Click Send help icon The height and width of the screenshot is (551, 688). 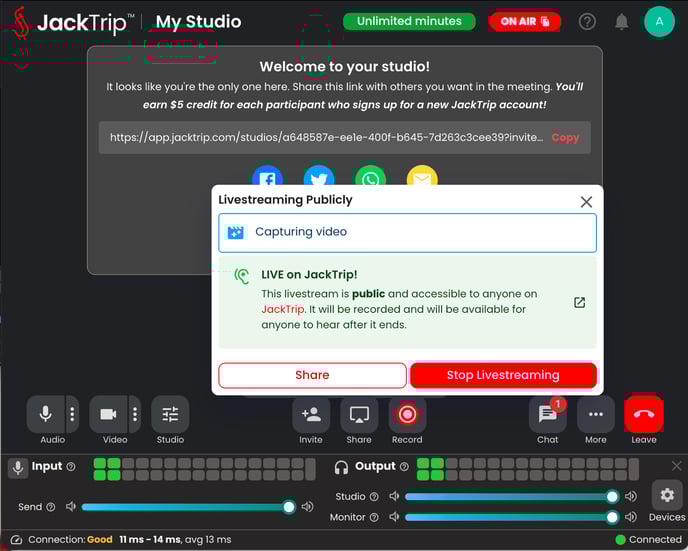(51, 507)
